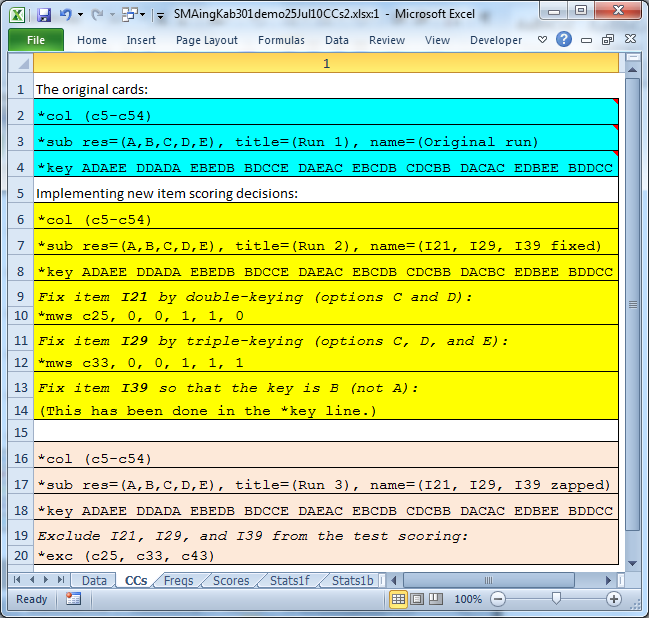Toggle Normal view button in status bar

[x=399, y=599]
